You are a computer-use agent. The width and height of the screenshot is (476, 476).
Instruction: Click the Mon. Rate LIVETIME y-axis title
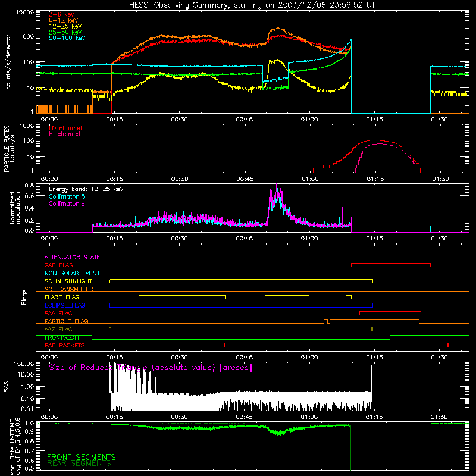tap(15, 447)
